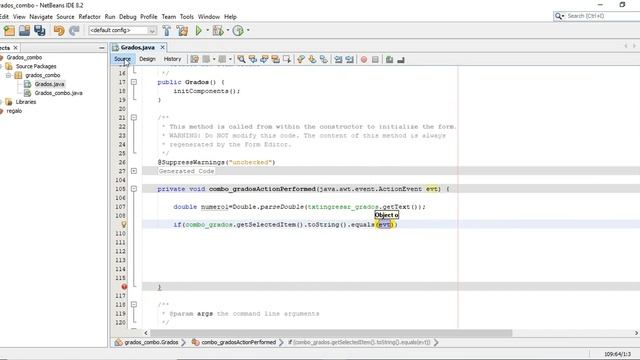Click lightbulb hint on line 109
This screenshot has width=640, height=360.
124,224
